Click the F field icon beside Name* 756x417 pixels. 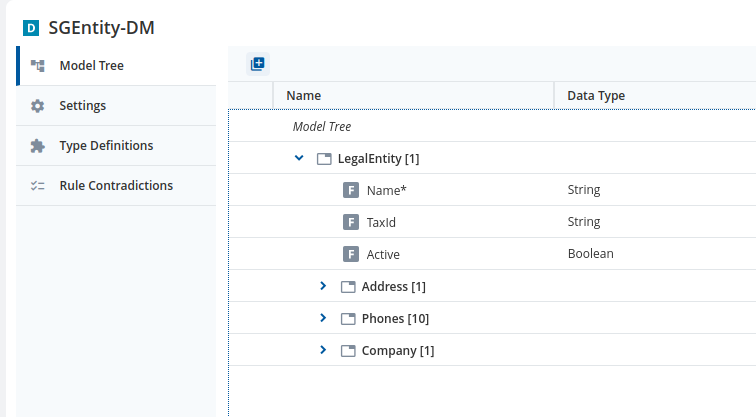(x=351, y=190)
